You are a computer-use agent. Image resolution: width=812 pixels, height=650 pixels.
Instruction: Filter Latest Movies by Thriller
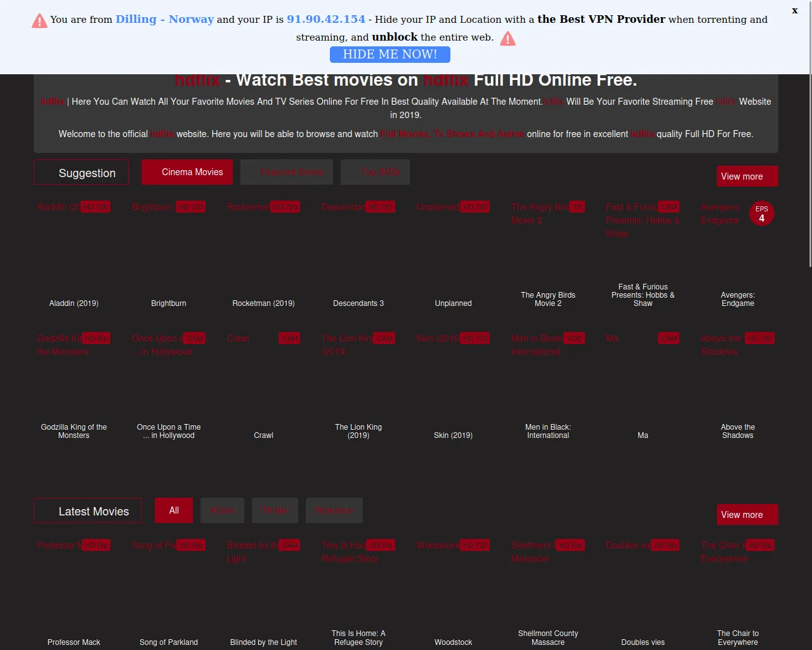(275, 510)
